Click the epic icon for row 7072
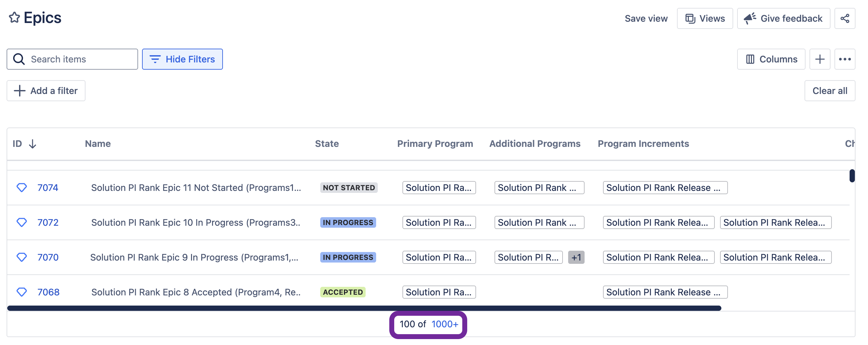 click(22, 222)
